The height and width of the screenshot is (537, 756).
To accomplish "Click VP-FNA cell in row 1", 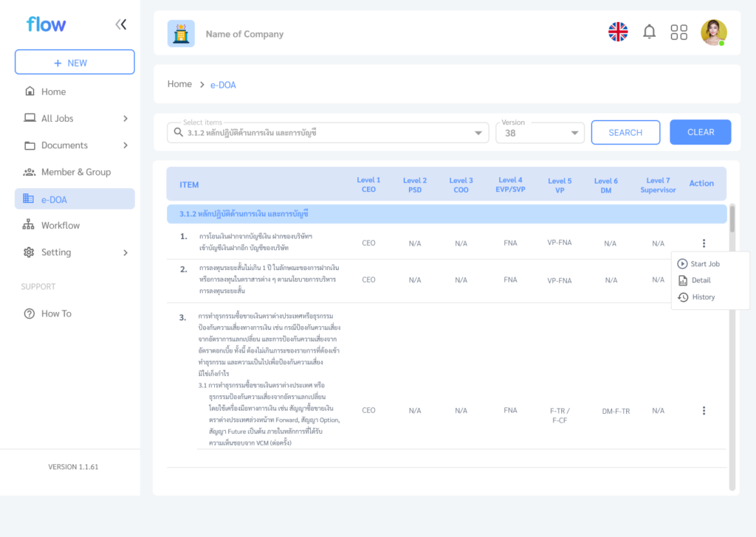I will coord(560,242).
